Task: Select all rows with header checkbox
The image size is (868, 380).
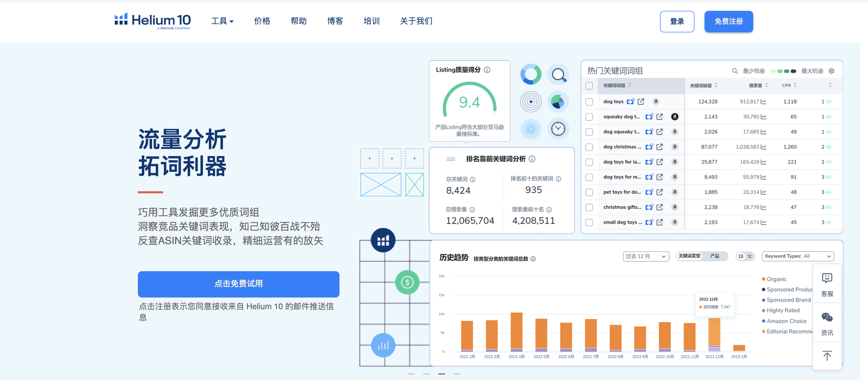Action: pyautogui.click(x=589, y=86)
